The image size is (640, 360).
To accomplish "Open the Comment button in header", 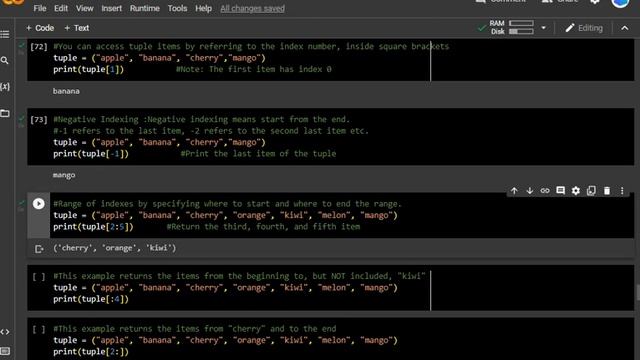I will (501, 2).
